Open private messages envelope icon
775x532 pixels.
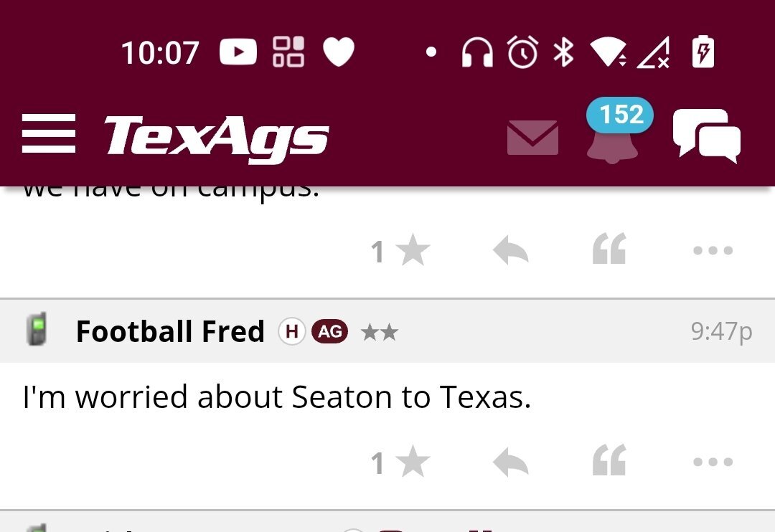click(x=532, y=137)
